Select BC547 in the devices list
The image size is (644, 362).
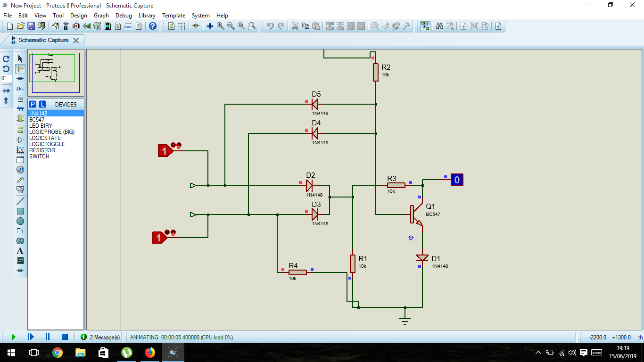(56, 120)
